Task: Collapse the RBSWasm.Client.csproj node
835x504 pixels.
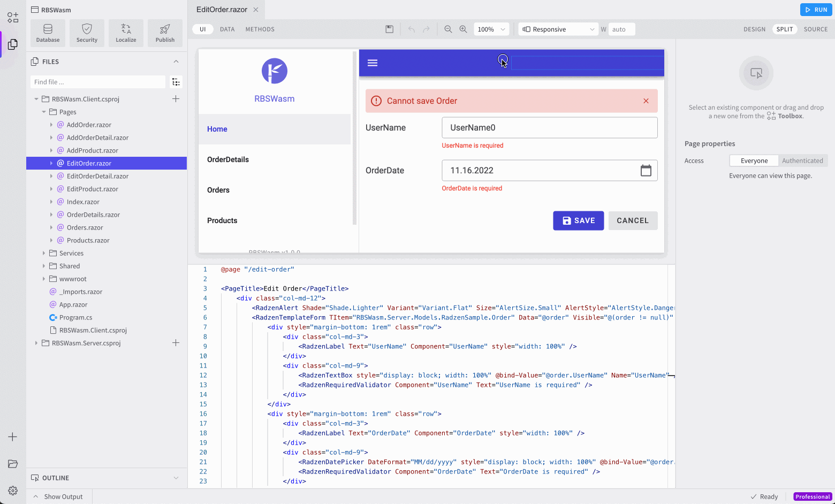Action: (36, 99)
